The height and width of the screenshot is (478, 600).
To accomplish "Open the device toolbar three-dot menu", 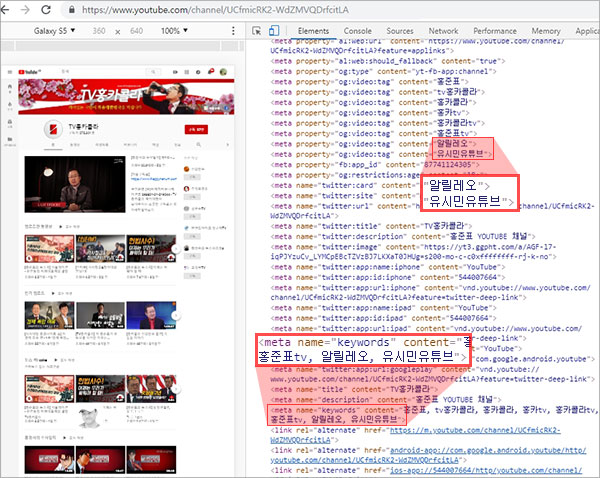I will (233, 31).
